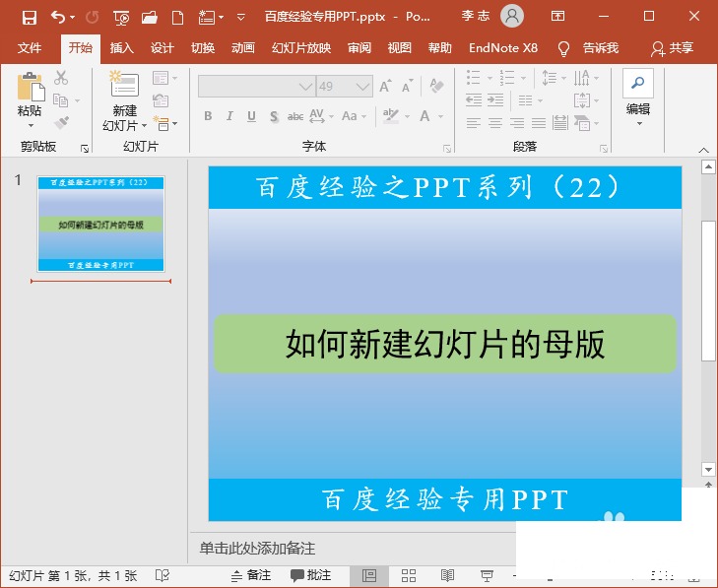The width and height of the screenshot is (718, 588).
Task: Open the Tell Me search box
Action: tap(589, 47)
